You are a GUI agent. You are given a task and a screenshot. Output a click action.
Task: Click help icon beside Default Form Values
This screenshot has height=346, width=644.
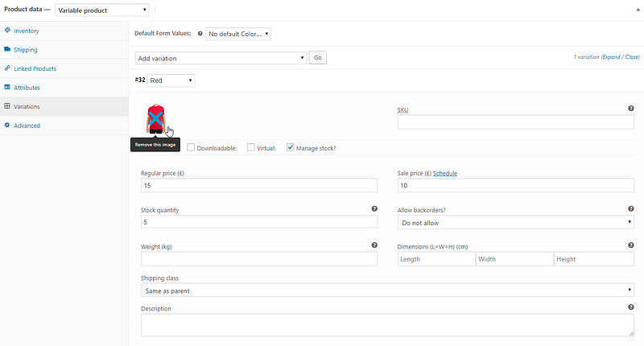200,34
